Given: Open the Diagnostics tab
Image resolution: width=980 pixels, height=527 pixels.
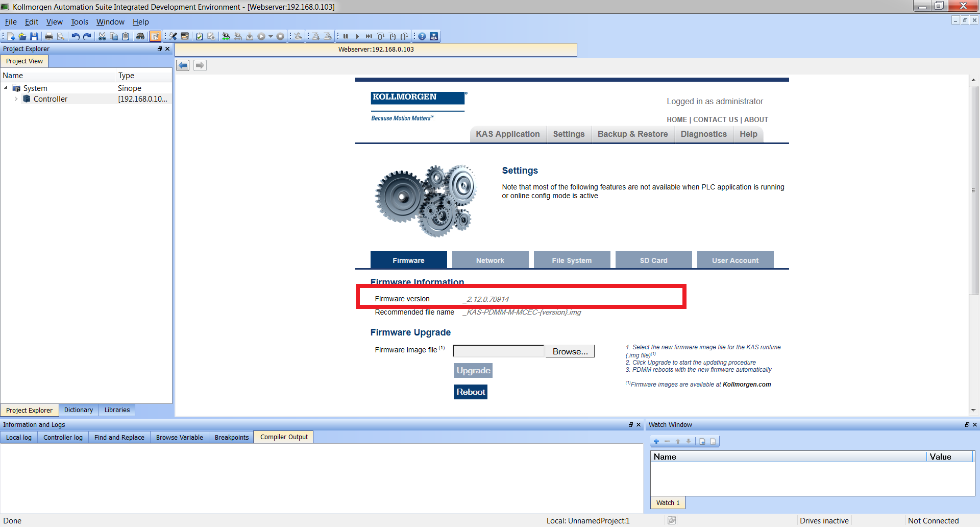Looking at the screenshot, I should click(703, 134).
